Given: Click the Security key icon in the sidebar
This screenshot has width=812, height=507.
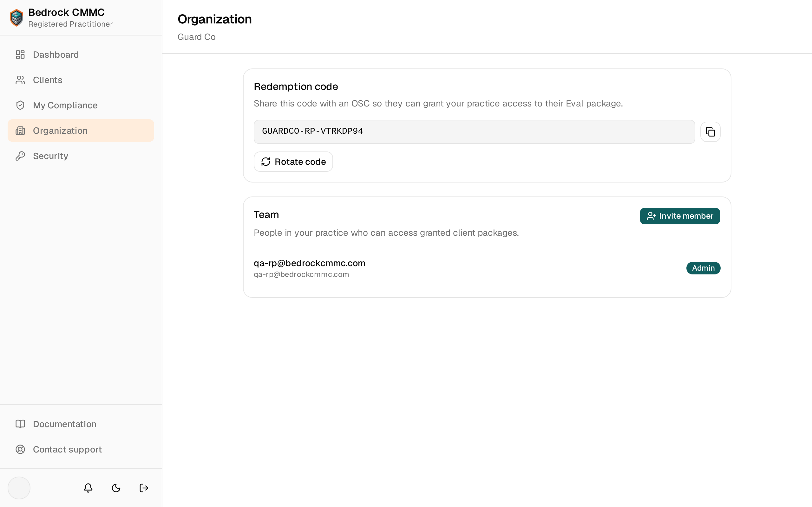Looking at the screenshot, I should pos(21,156).
